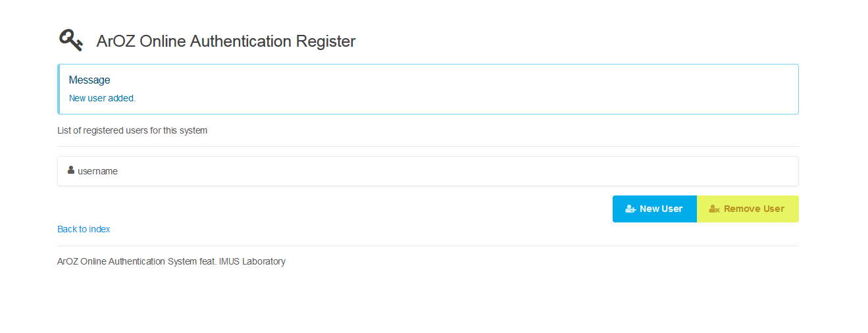868x333 pixels.
Task: Click the word 'Register' in the page title
Action: (325, 41)
